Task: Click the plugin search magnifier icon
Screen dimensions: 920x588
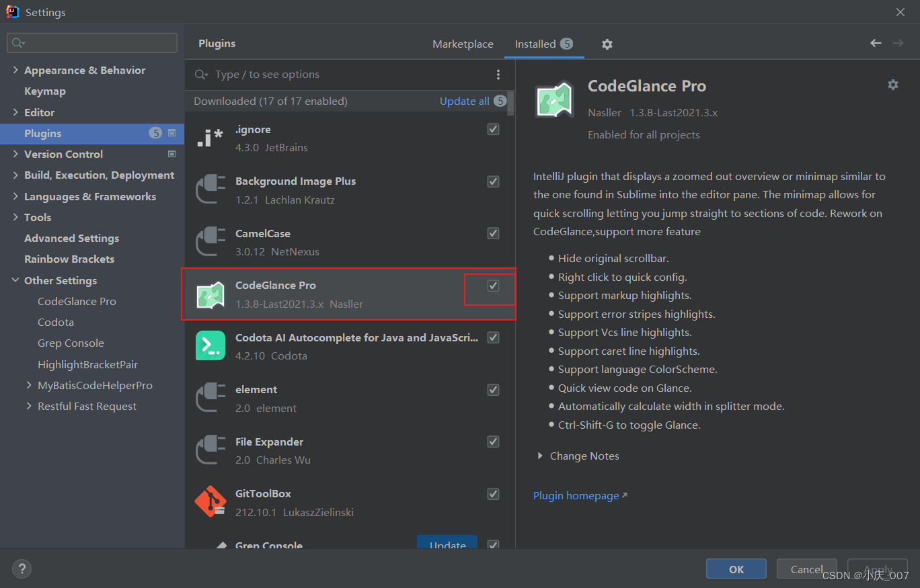Action: point(201,75)
